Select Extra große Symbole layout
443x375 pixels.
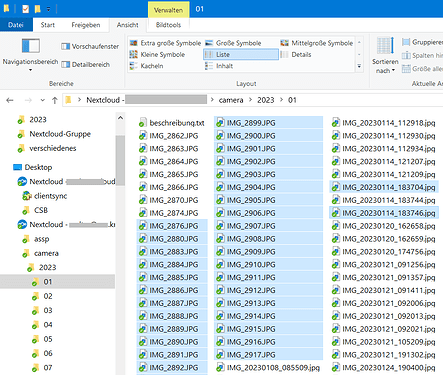pos(165,43)
